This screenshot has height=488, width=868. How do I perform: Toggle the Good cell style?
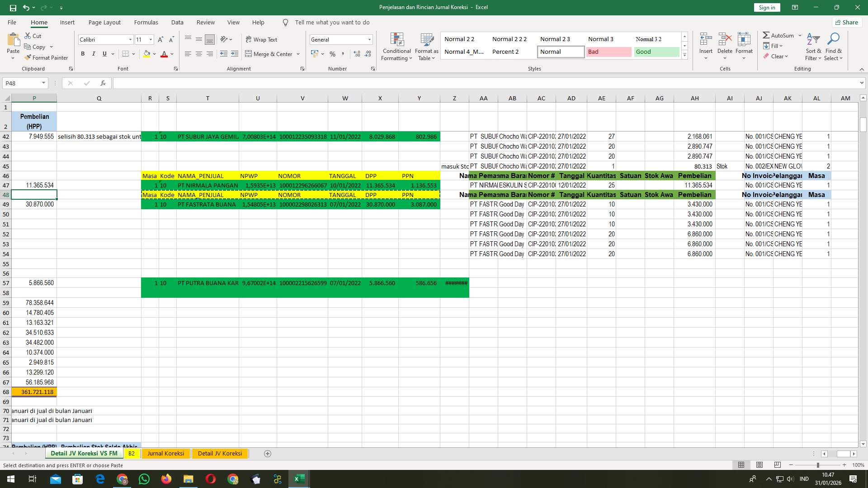click(656, 52)
